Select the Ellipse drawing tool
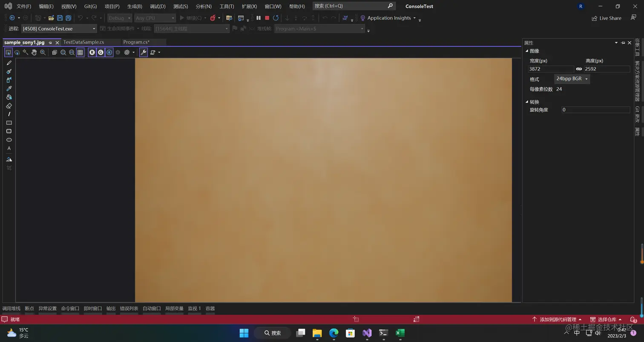644x342 pixels. (x=9, y=140)
